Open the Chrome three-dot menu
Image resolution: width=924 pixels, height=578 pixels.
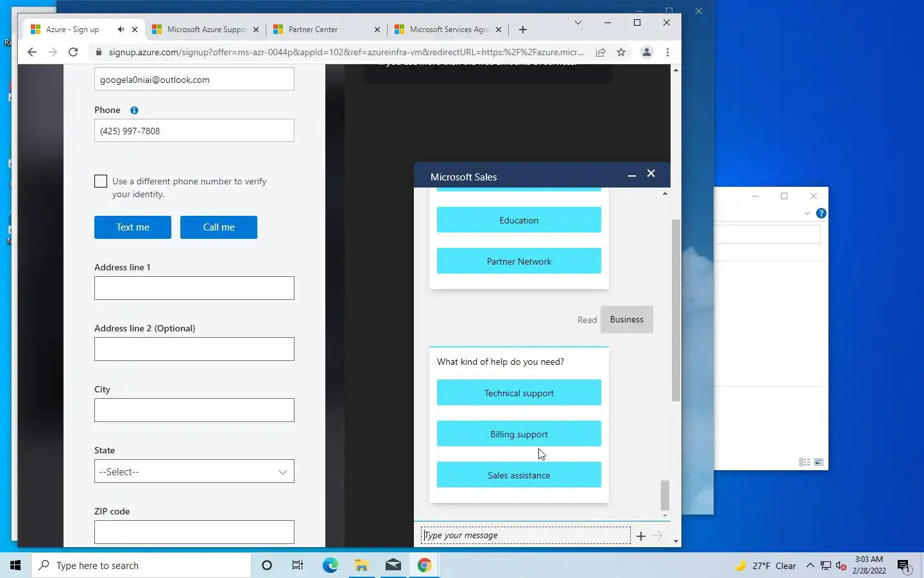click(667, 53)
